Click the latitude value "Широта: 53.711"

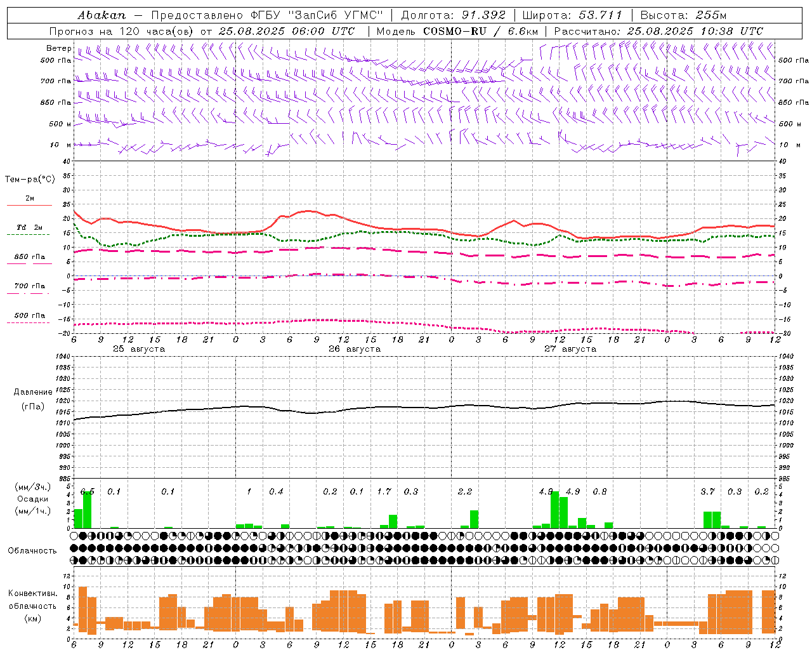click(572, 15)
